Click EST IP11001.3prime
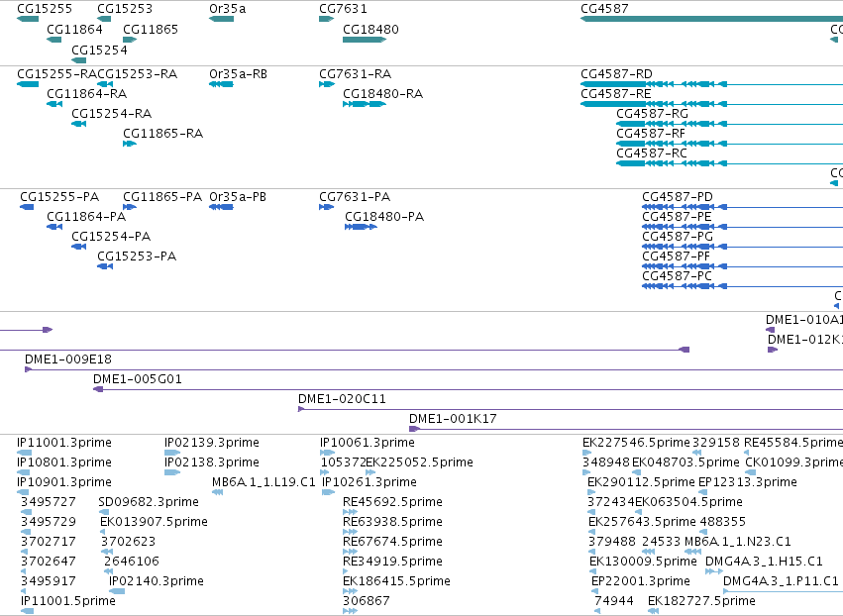This screenshot has height=616, width=843. (x=24, y=453)
